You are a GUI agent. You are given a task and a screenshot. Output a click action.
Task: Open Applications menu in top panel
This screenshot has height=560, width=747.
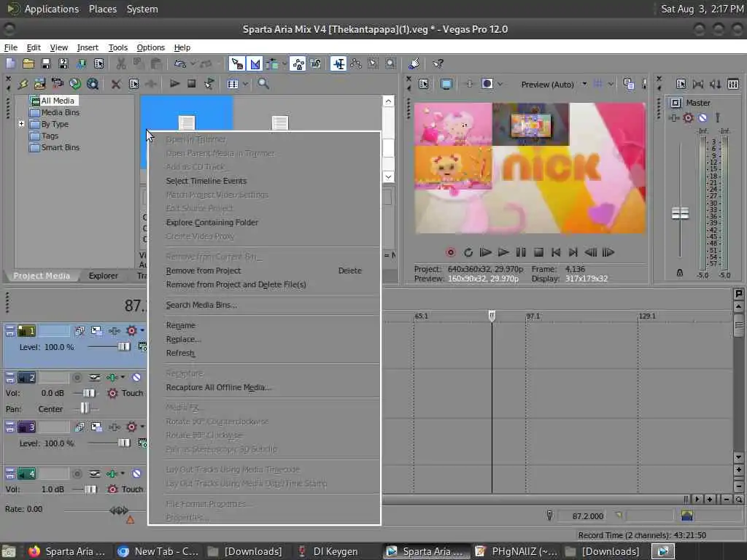pyautogui.click(x=52, y=9)
